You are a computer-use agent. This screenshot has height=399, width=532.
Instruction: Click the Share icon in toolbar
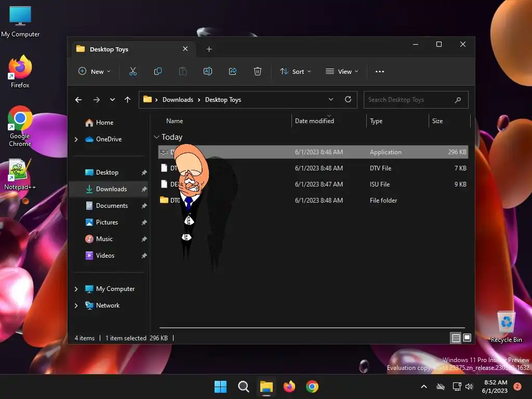click(233, 72)
